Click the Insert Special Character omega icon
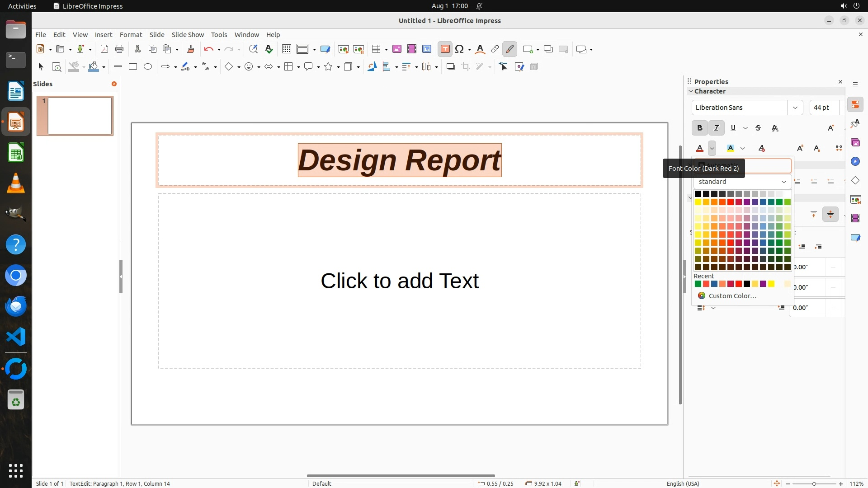 tap(460, 49)
